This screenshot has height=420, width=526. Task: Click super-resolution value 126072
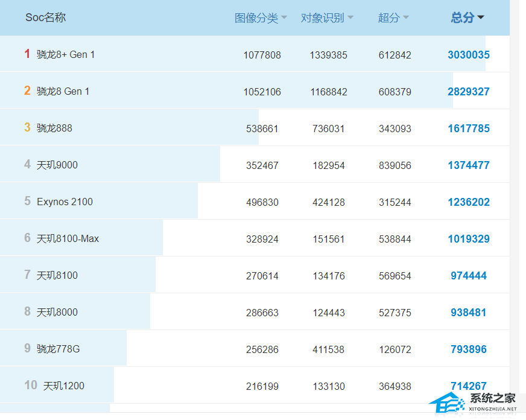point(395,349)
